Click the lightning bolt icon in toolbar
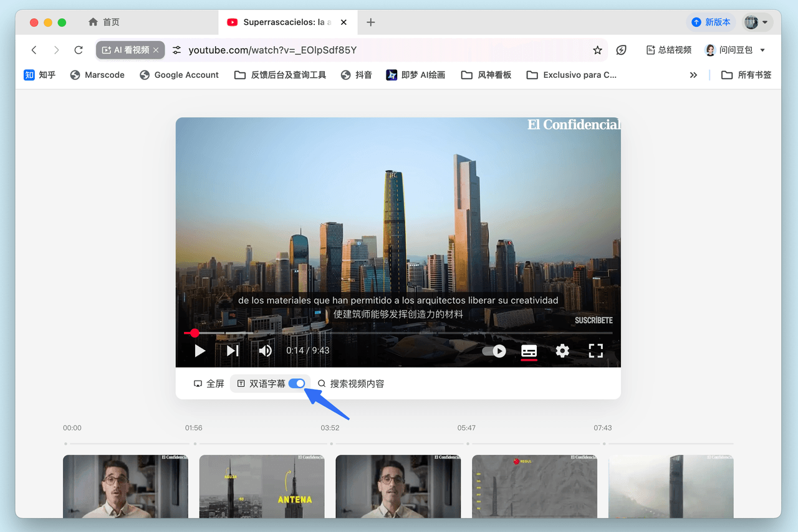The width and height of the screenshot is (798, 532). [621, 50]
